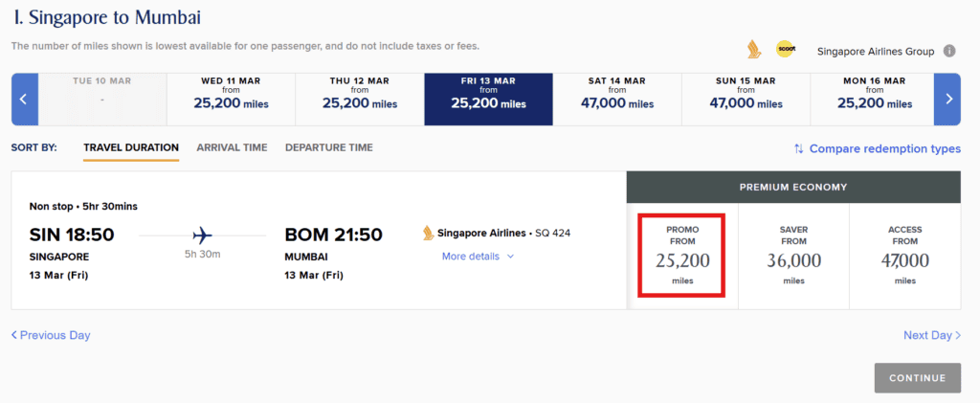Image resolution: width=980 pixels, height=403 pixels.
Task: Select the Saver 36,000 miles fare
Action: pyautogui.click(x=793, y=255)
